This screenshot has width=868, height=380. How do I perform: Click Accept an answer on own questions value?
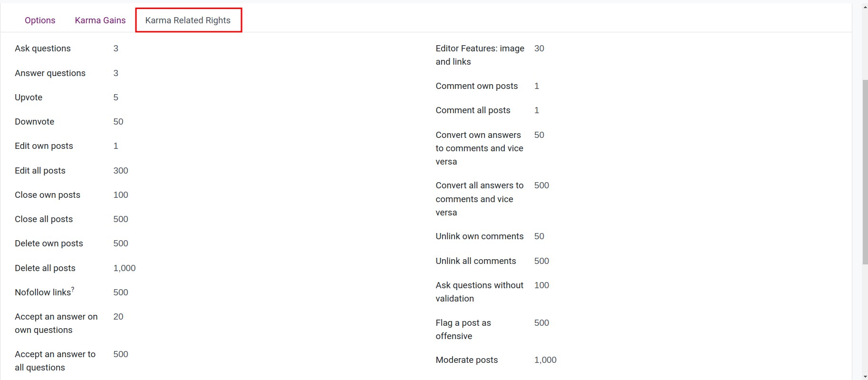click(x=118, y=317)
